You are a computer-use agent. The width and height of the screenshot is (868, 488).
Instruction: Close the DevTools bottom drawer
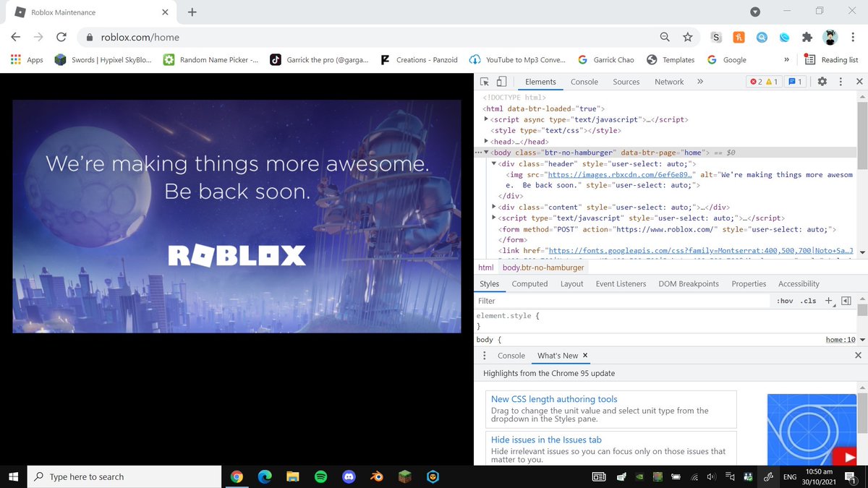859,356
